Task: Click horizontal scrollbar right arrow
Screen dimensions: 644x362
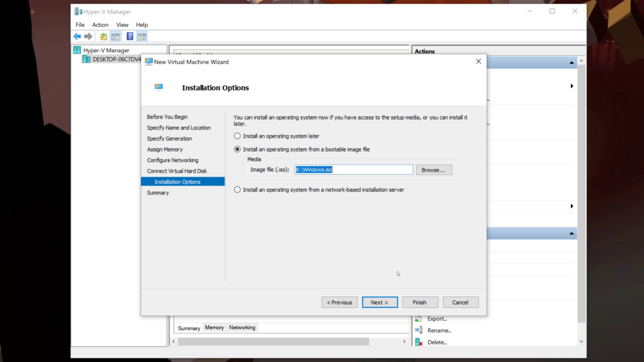Action: point(404,341)
